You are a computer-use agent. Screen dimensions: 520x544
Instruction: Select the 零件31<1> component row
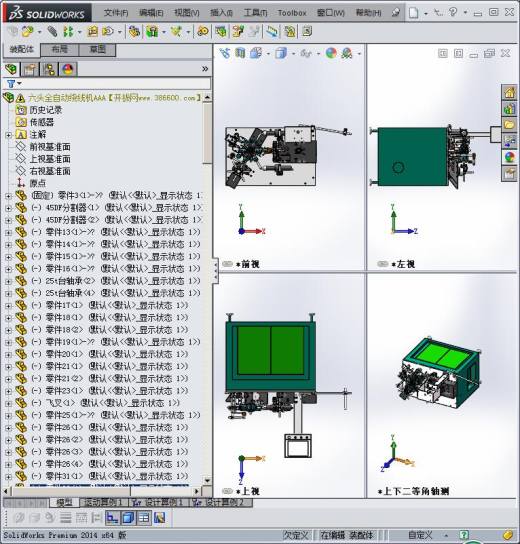tap(110, 476)
